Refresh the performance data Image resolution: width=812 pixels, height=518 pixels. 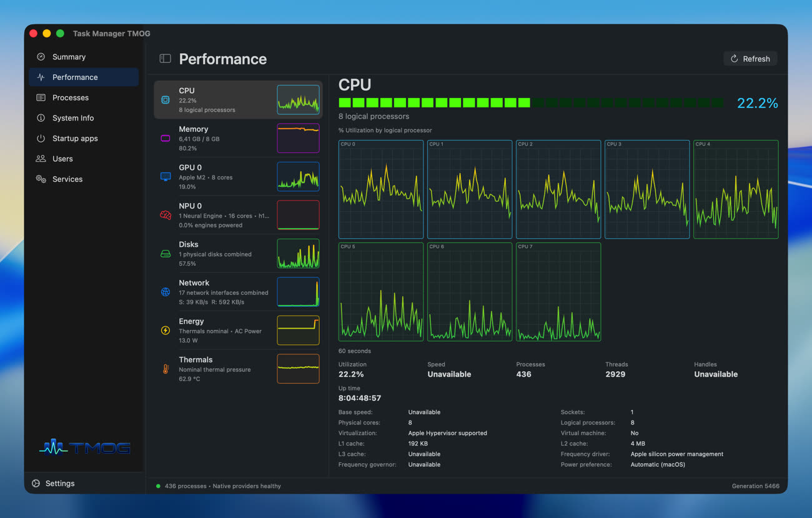coord(750,59)
